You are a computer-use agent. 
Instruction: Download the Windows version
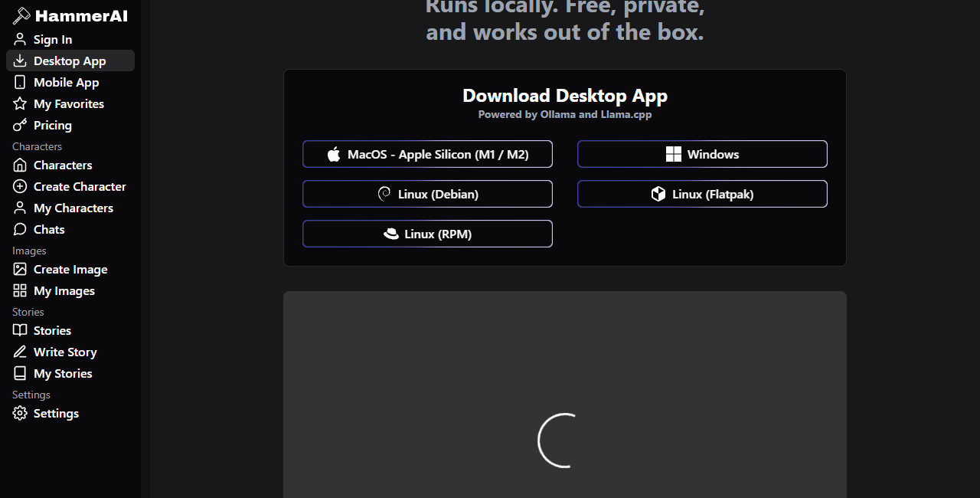tap(702, 154)
